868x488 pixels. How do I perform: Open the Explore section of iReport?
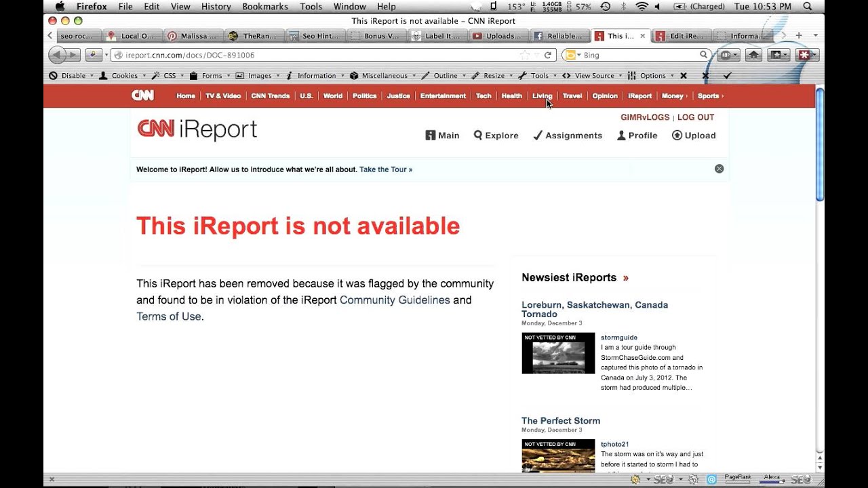(496, 136)
